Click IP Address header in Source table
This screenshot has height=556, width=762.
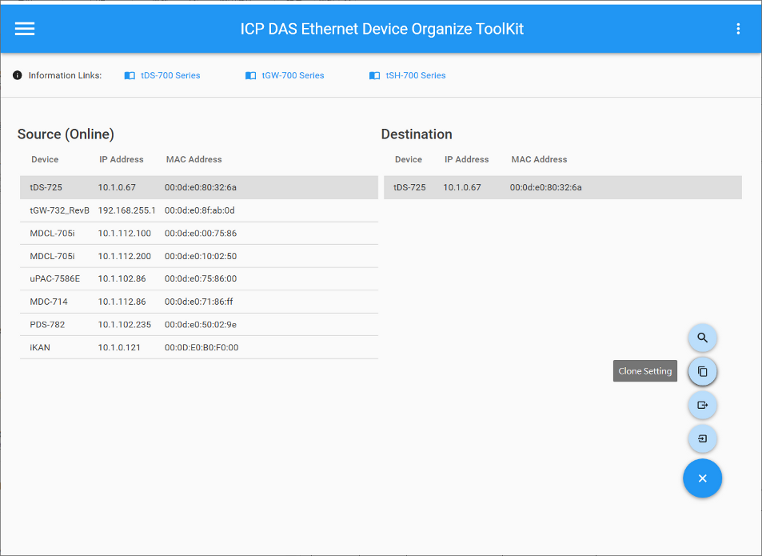(x=121, y=159)
